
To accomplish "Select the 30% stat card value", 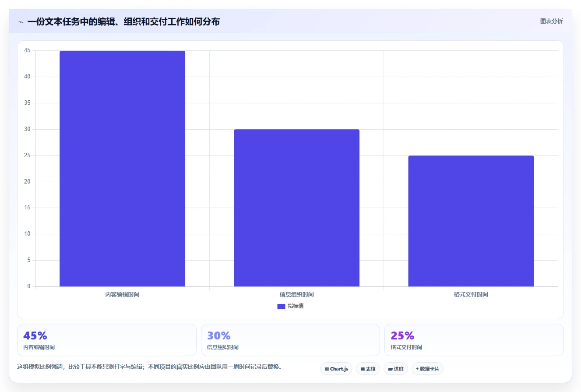I will coord(218,336).
